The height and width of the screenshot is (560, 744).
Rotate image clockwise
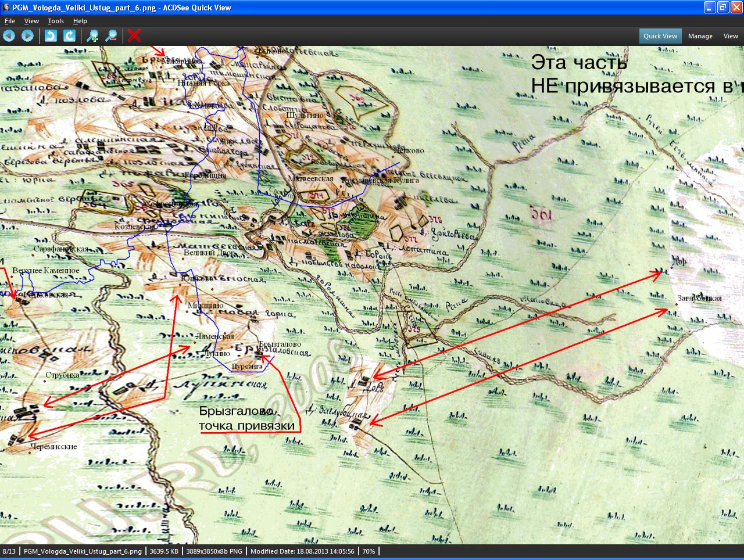[69, 36]
